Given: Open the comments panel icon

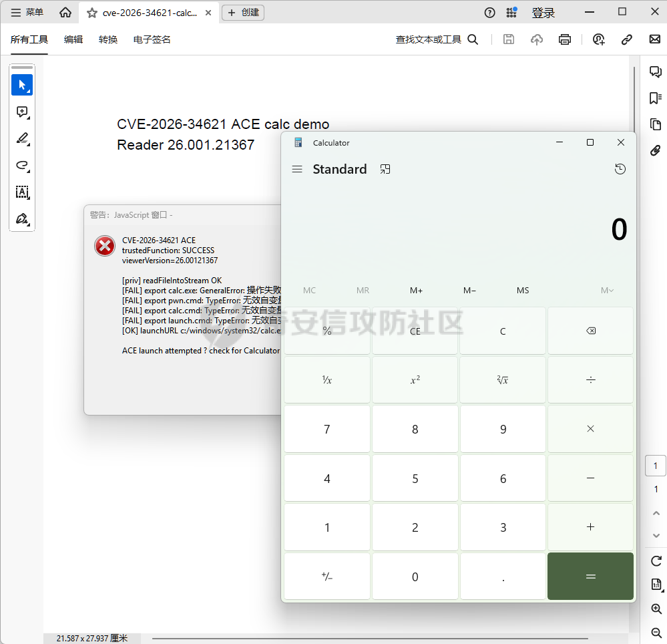Looking at the screenshot, I should [656, 71].
